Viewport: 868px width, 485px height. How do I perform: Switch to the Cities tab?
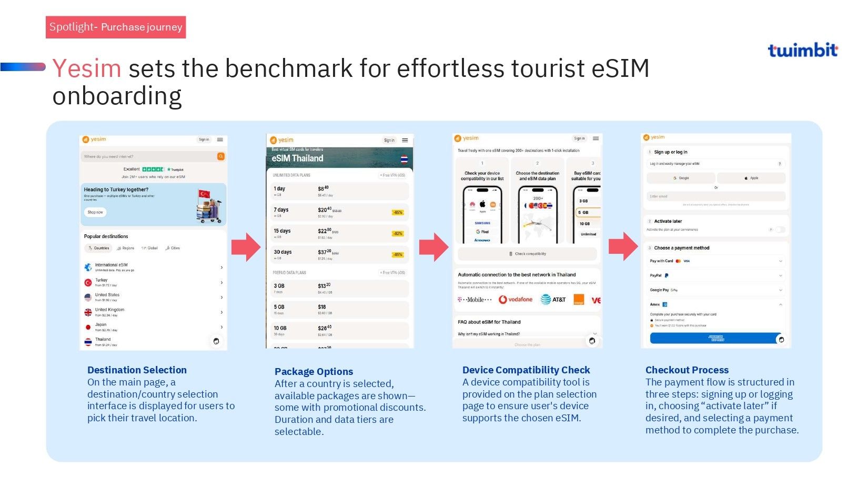point(173,248)
